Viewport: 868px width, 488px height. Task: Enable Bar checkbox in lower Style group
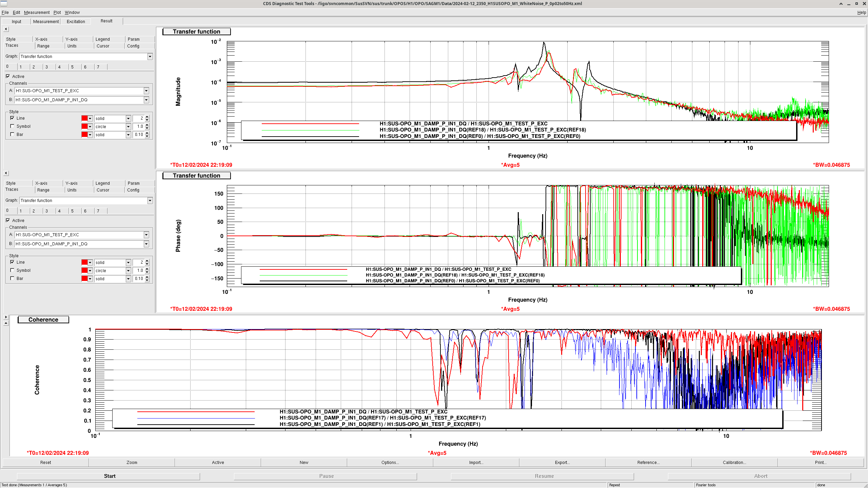pyautogui.click(x=13, y=279)
